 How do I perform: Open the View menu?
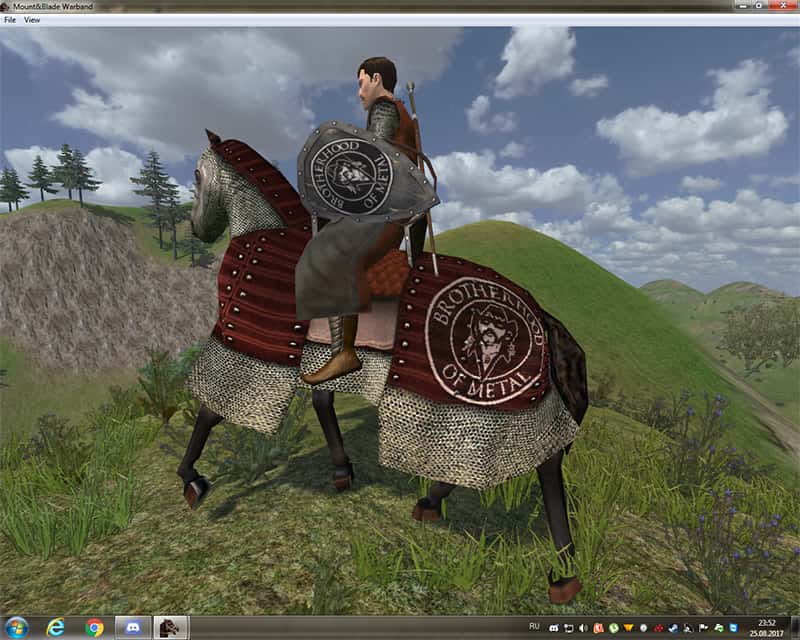32,19
